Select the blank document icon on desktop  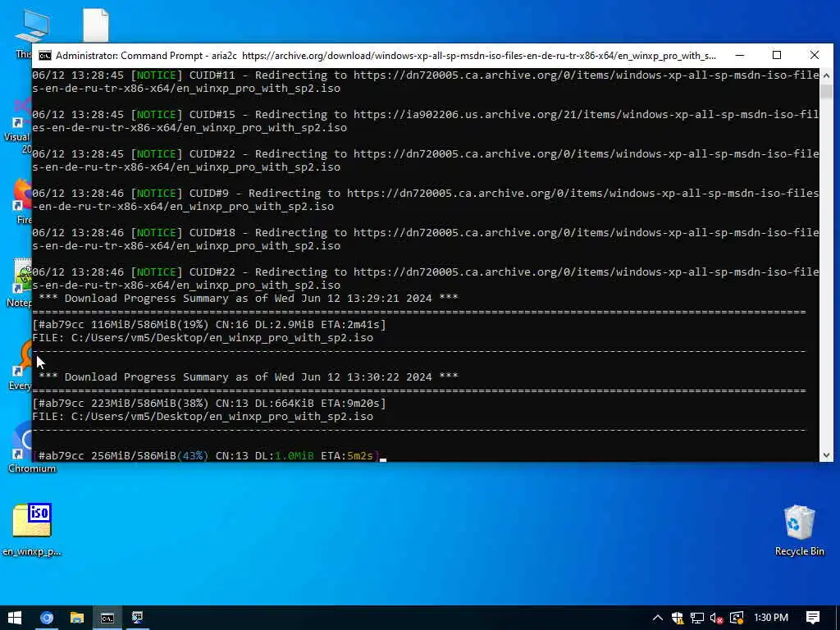[96, 25]
